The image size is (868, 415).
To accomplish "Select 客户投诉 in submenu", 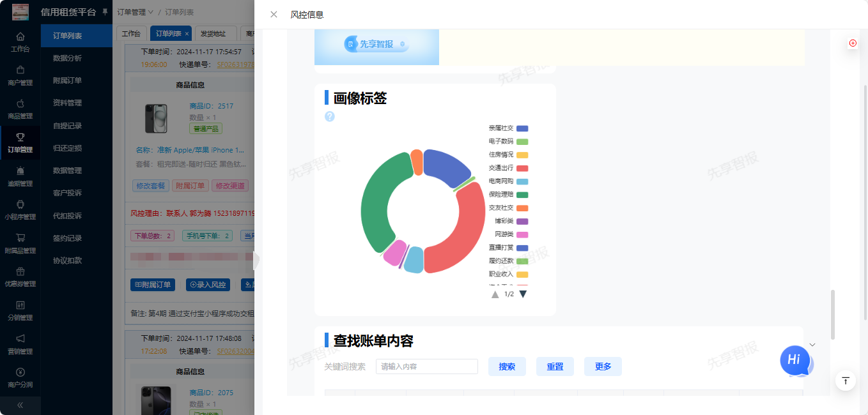I will coord(67,193).
